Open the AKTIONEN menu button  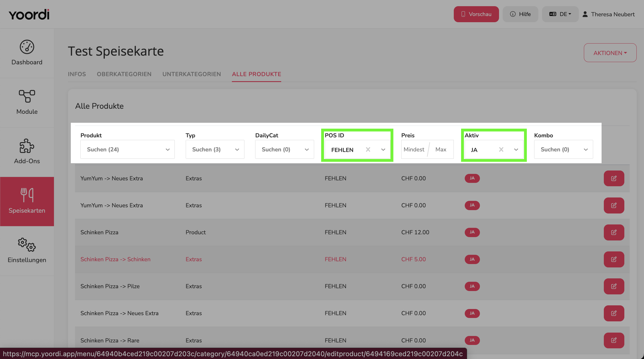click(610, 53)
